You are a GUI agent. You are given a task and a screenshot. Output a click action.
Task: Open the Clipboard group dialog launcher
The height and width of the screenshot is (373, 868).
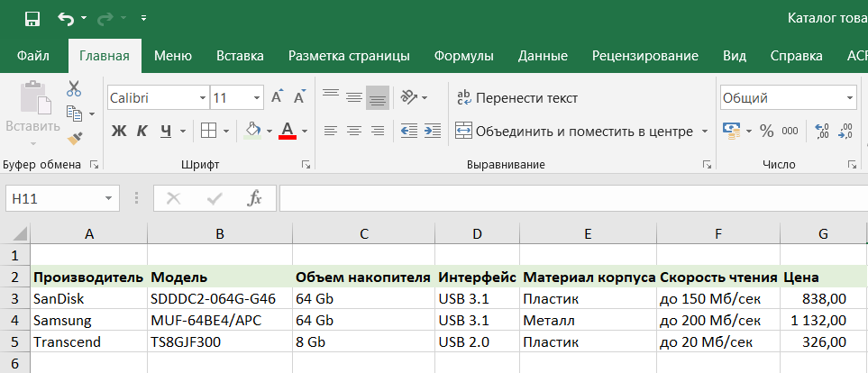(94, 164)
